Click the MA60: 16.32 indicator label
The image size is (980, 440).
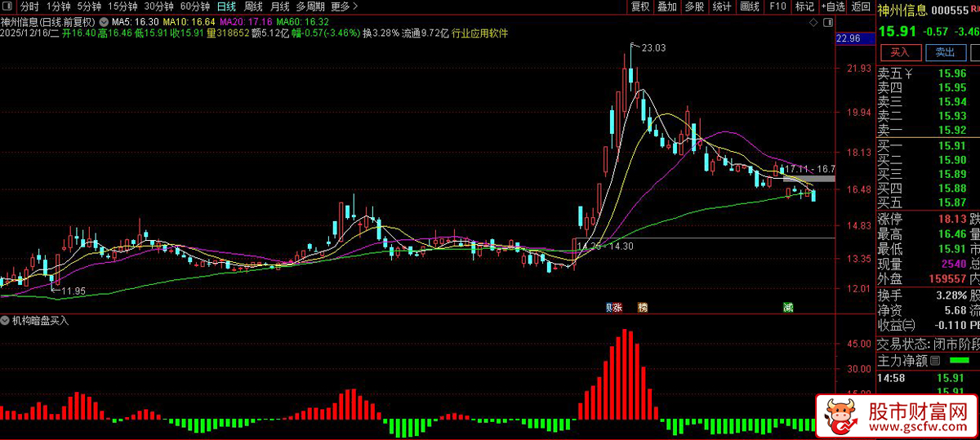pos(303,21)
